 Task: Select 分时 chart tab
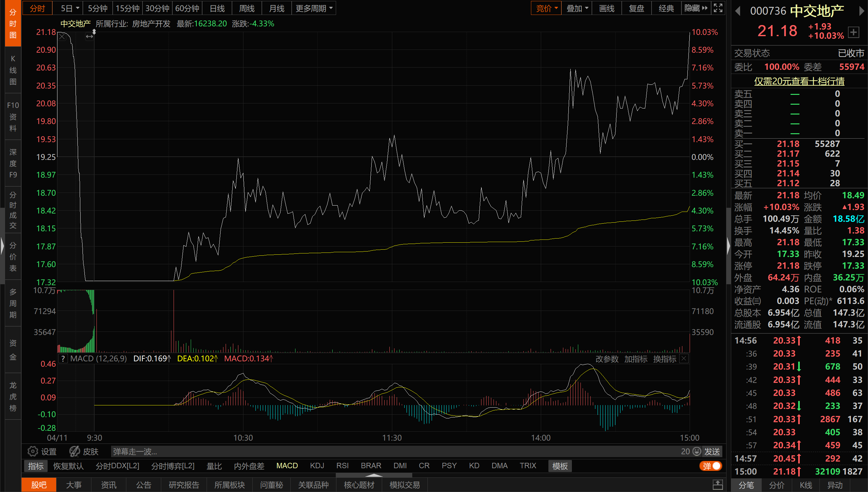[37, 8]
